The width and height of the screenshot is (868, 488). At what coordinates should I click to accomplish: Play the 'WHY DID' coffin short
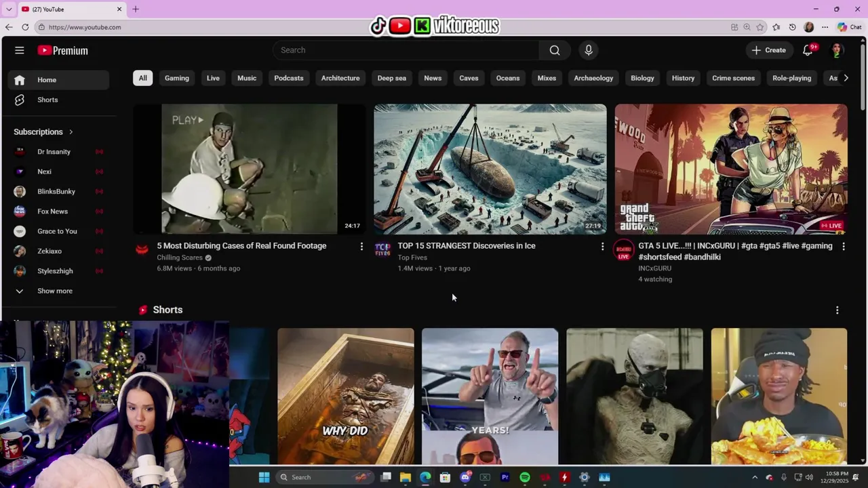coord(346,396)
